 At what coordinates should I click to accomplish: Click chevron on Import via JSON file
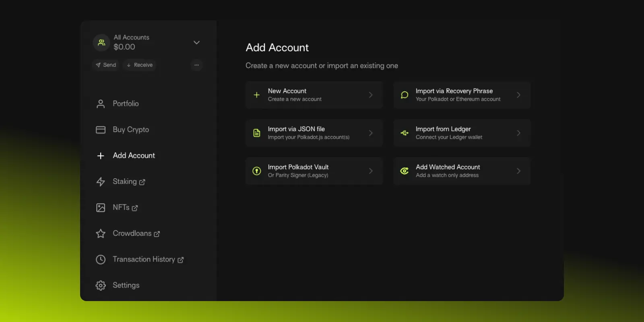click(x=371, y=133)
